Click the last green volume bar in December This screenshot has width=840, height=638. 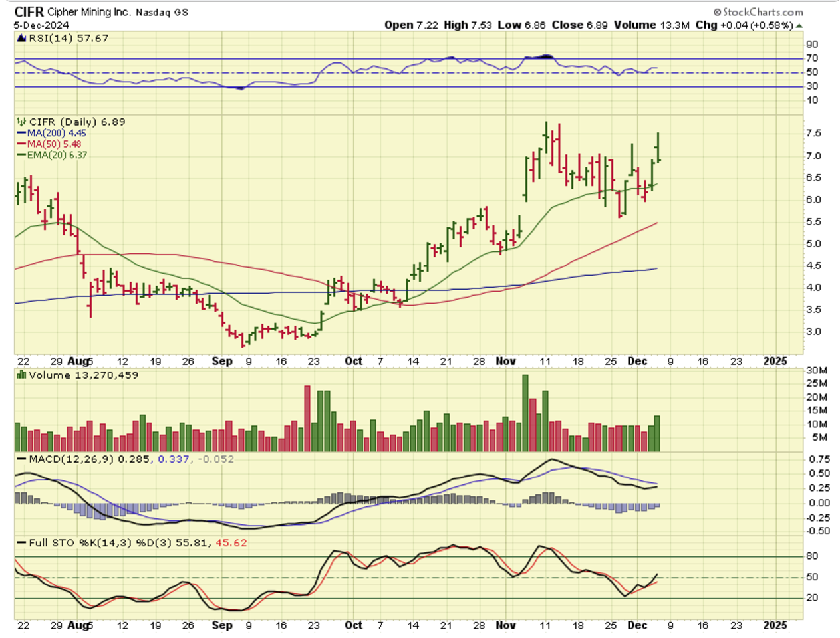[657, 434]
